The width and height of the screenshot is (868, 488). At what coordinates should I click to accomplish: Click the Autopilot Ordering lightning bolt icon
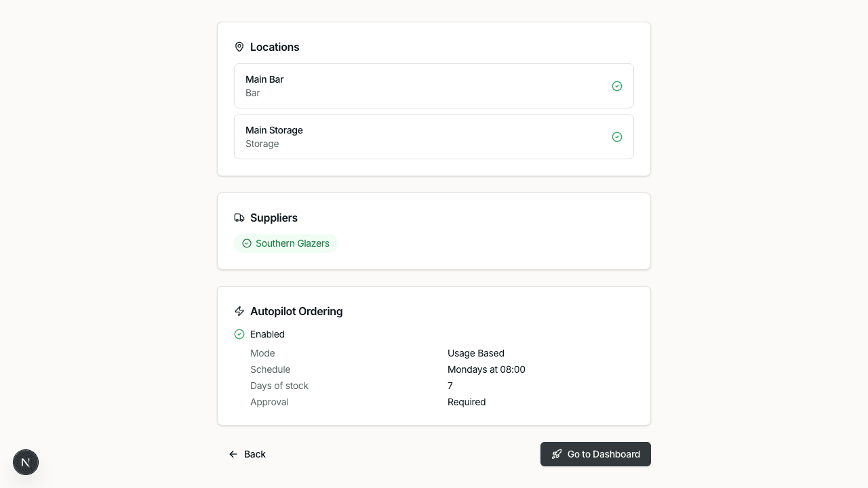point(239,311)
